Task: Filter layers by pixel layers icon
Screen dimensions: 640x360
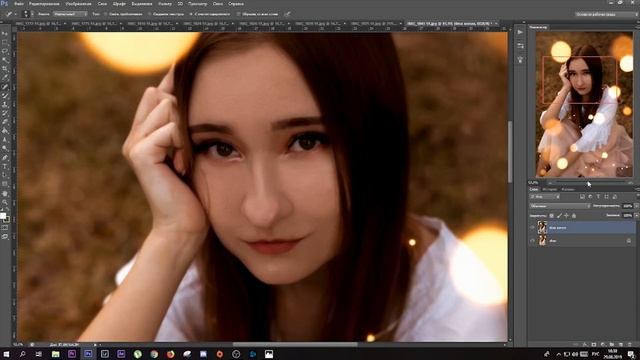Action: tap(582, 197)
